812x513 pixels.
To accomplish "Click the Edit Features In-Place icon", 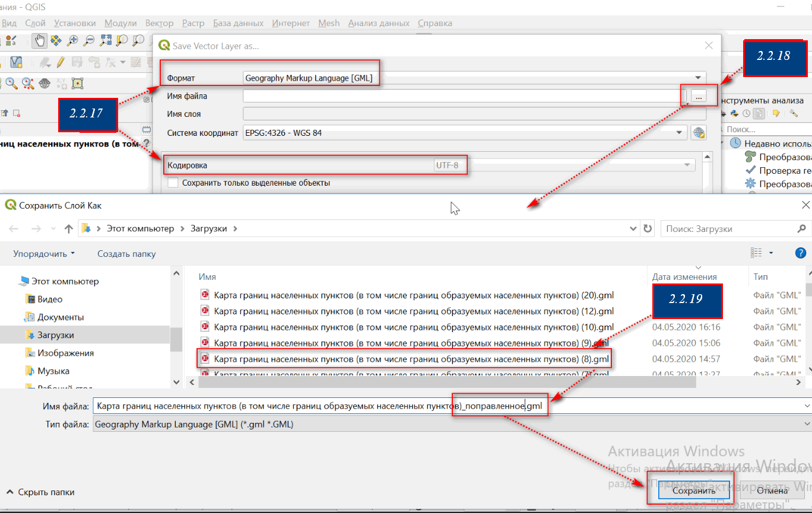I will pyautogui.click(x=775, y=113).
